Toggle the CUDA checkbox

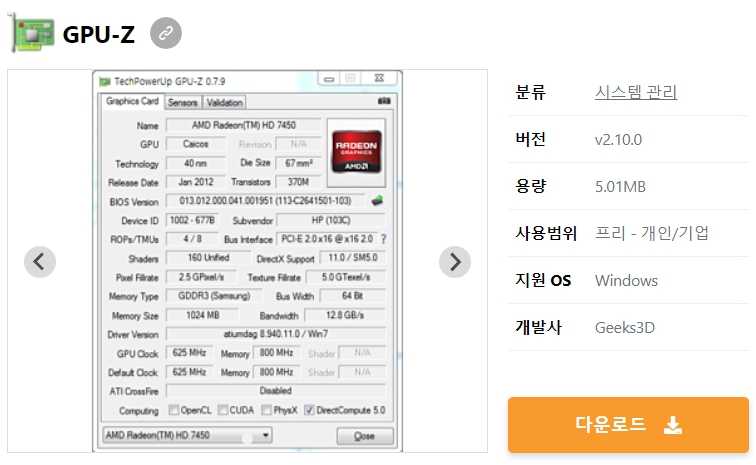[222, 410]
